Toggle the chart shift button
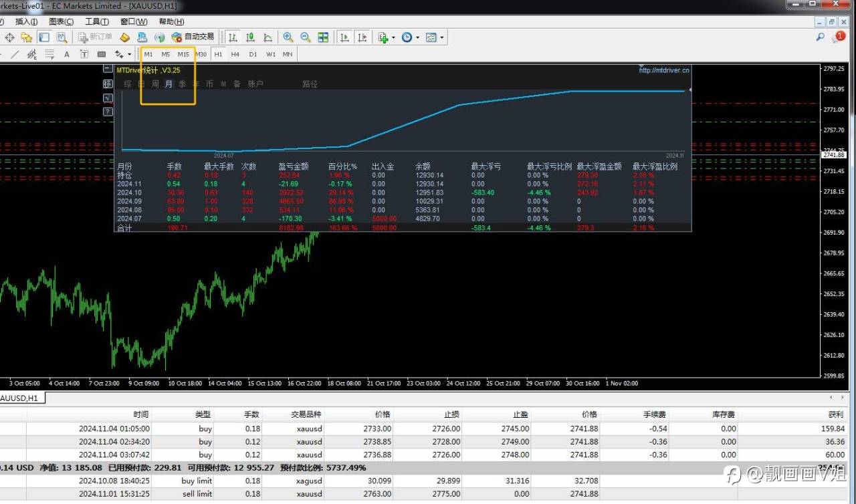Screen dimensions: 856x504 pyautogui.click(x=362, y=37)
